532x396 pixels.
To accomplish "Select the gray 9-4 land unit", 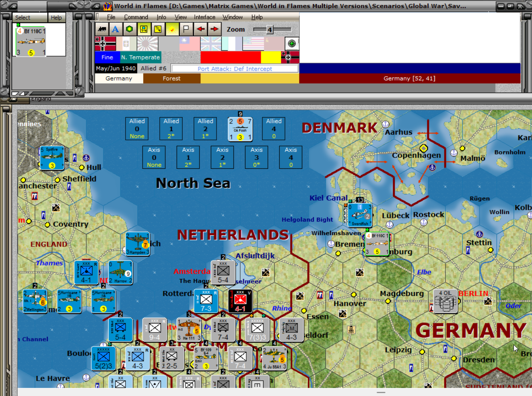I will 155,330.
